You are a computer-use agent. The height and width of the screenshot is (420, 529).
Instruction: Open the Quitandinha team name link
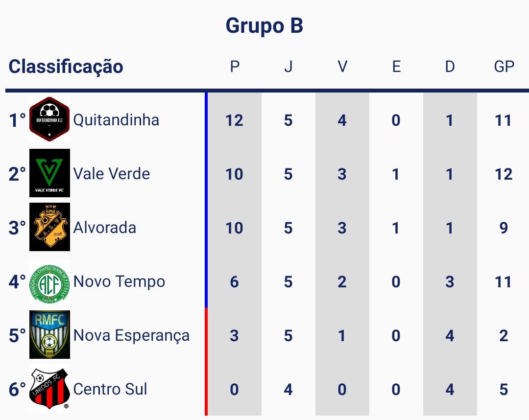(116, 120)
